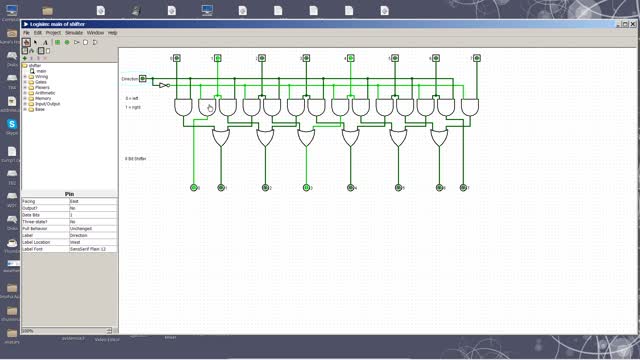Expand the Base library
Viewport: 640px width, 360px height.
[x=25, y=109]
